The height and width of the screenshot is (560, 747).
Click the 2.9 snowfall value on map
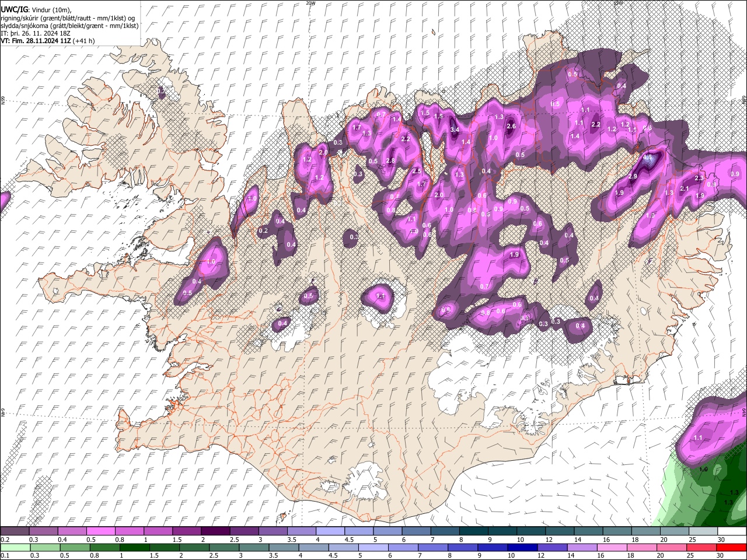[633, 177]
